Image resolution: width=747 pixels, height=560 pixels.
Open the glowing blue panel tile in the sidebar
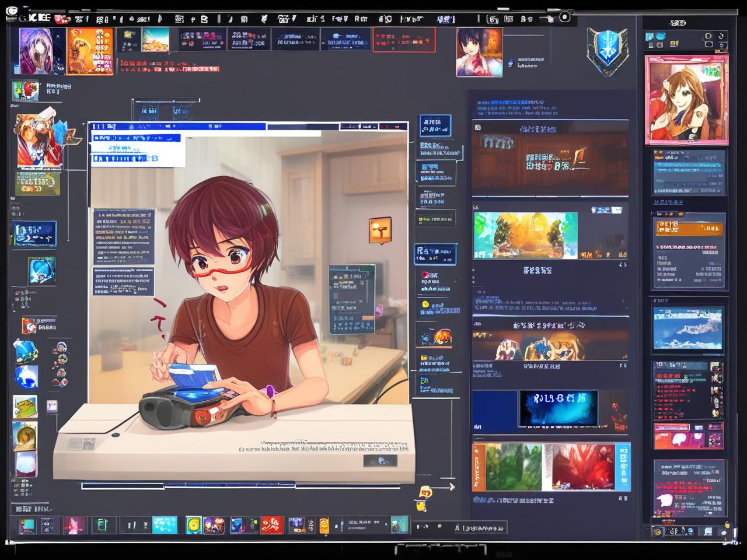[x=35, y=234]
